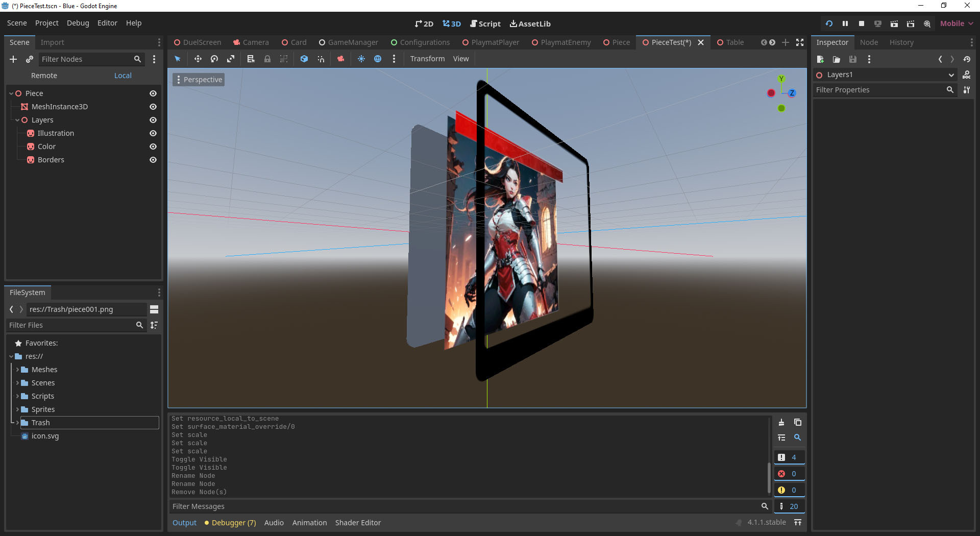The image size is (980, 536).
Task: Toggle Use Local Space cube icon
Action: pos(304,59)
